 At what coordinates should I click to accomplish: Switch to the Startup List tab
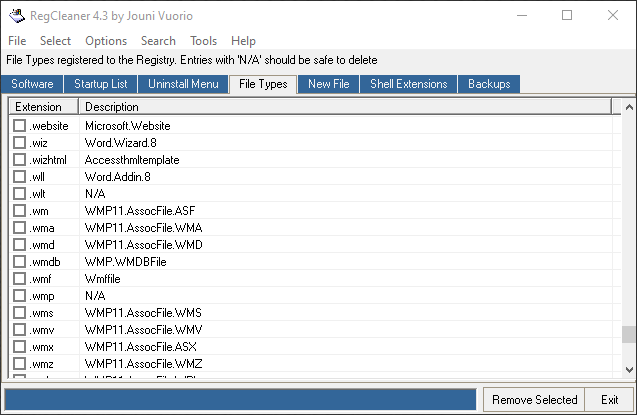tap(101, 84)
